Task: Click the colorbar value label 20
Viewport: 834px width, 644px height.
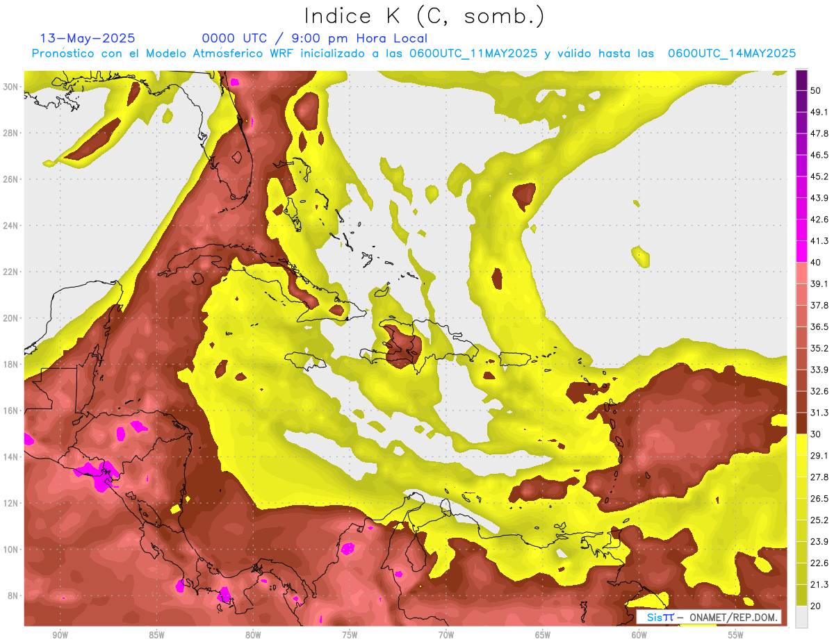Action: pos(816,606)
